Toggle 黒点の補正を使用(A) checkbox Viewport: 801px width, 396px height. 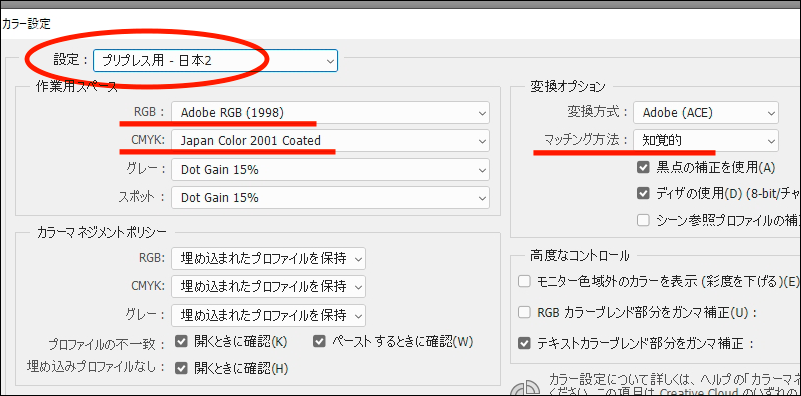click(643, 167)
